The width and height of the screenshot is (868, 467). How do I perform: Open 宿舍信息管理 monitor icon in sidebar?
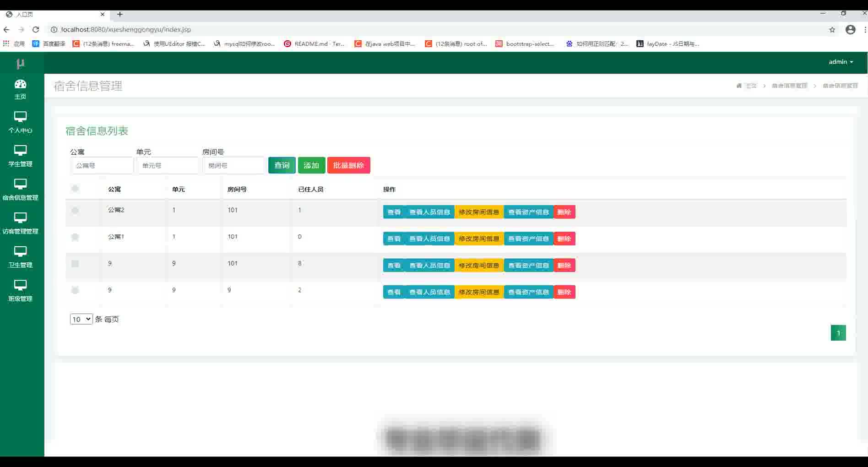coord(20,184)
